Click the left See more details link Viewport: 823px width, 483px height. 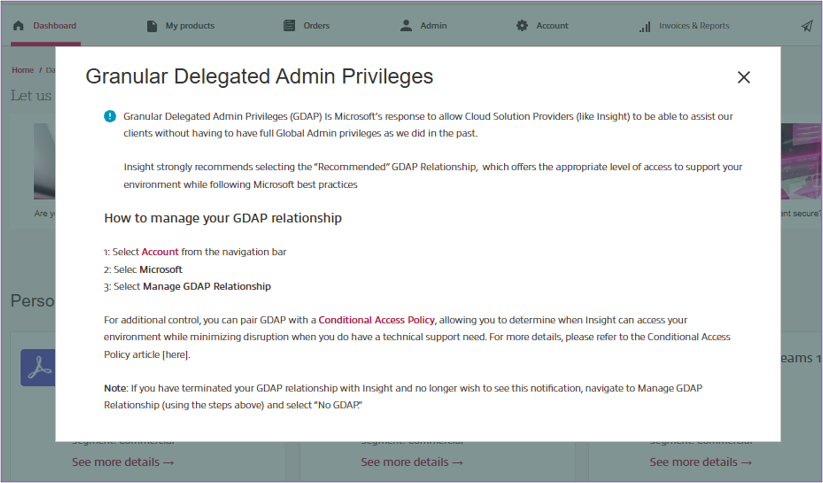tap(123, 463)
